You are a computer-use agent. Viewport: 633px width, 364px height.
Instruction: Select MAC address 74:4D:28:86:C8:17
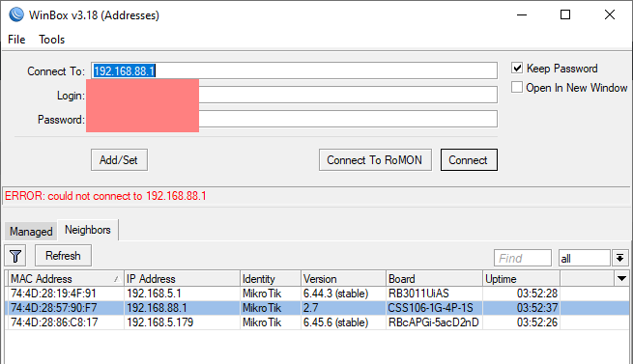pos(54,322)
